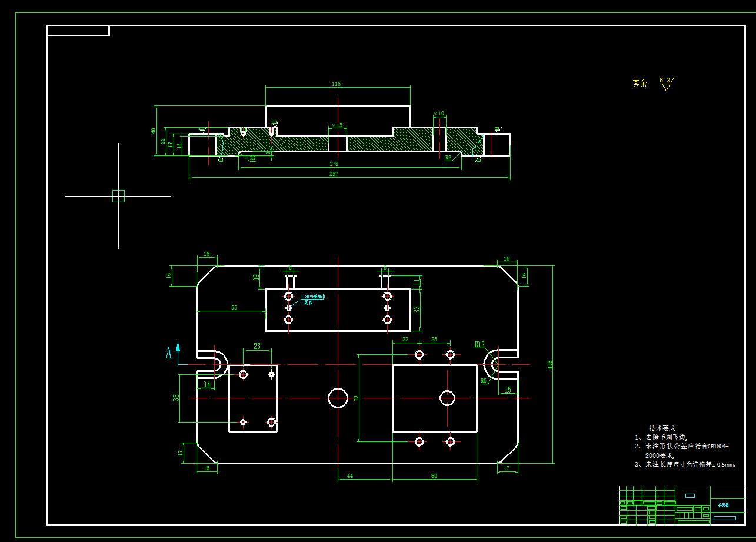Select the 2000要求 continuation line
Image resolution: width=756 pixels, height=542 pixels.
660,455
